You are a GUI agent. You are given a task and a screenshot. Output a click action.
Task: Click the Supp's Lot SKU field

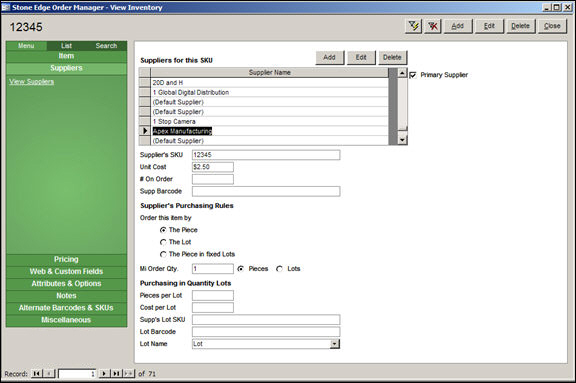coord(266,320)
